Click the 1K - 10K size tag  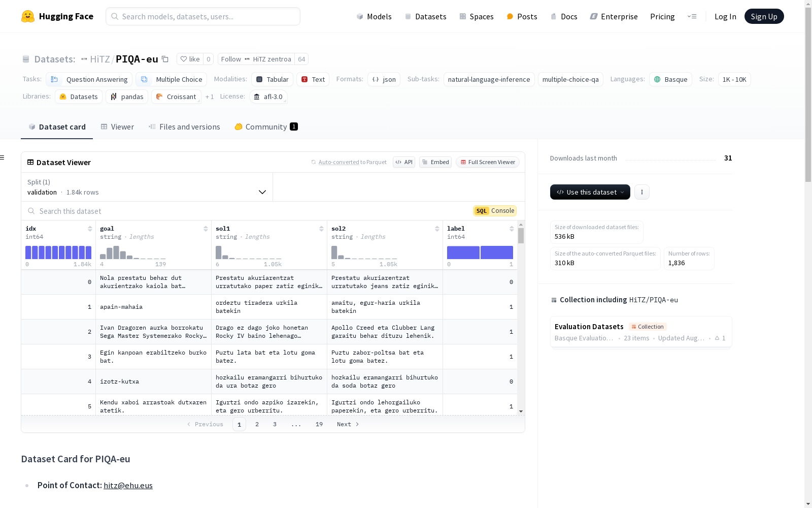coord(734,79)
